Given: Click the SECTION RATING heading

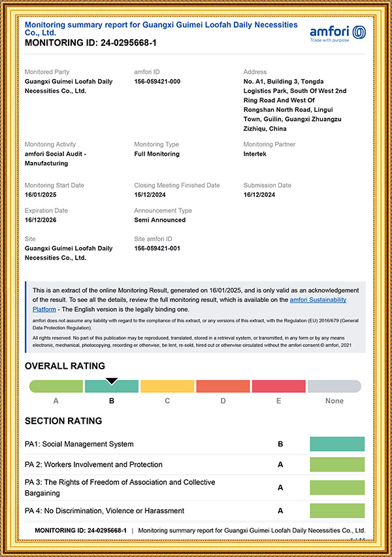Looking at the screenshot, I should pos(63,421).
